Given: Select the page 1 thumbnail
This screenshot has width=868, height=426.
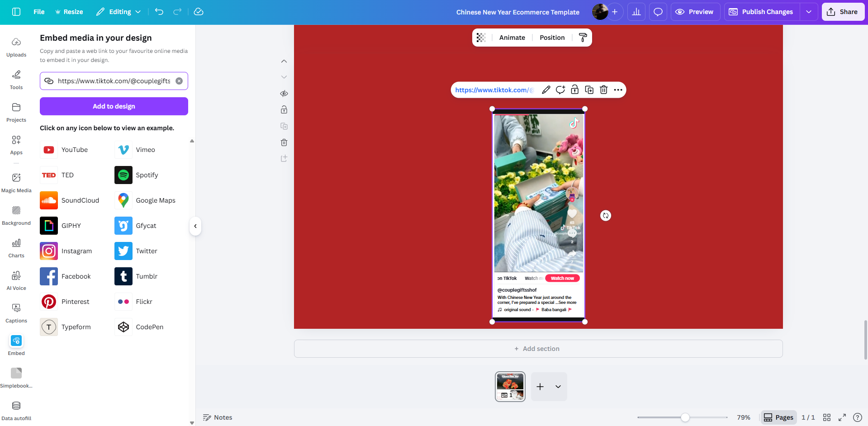Looking at the screenshot, I should (510, 386).
